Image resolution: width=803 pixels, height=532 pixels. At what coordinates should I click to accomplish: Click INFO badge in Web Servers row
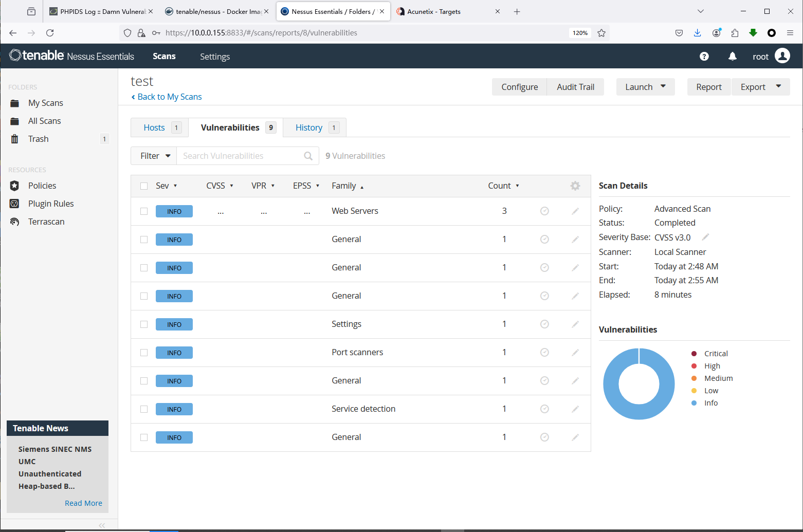pyautogui.click(x=174, y=211)
